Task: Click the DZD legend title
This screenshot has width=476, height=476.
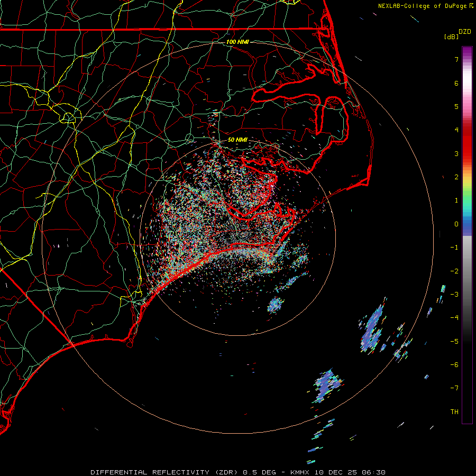Action: pyautogui.click(x=465, y=32)
